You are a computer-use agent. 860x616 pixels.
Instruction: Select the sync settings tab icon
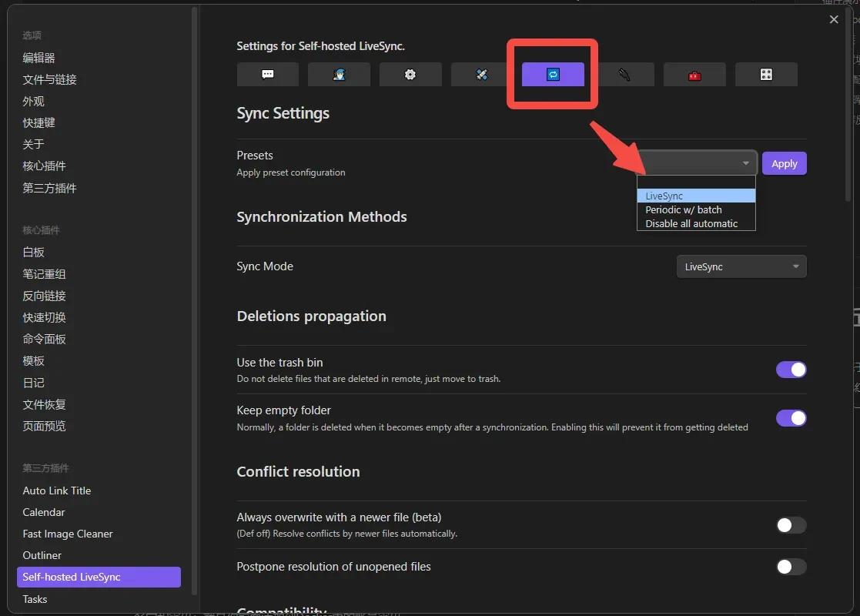(x=553, y=75)
